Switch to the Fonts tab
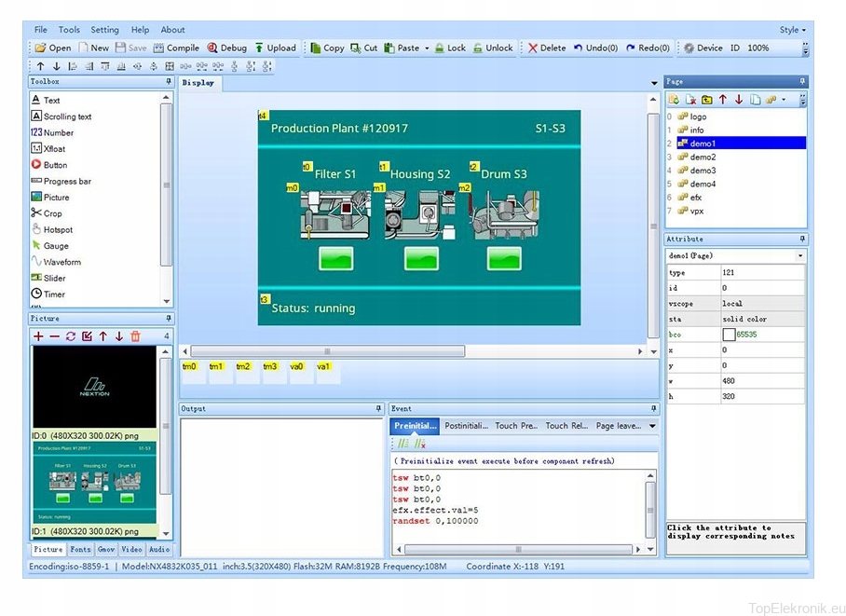 coord(80,550)
